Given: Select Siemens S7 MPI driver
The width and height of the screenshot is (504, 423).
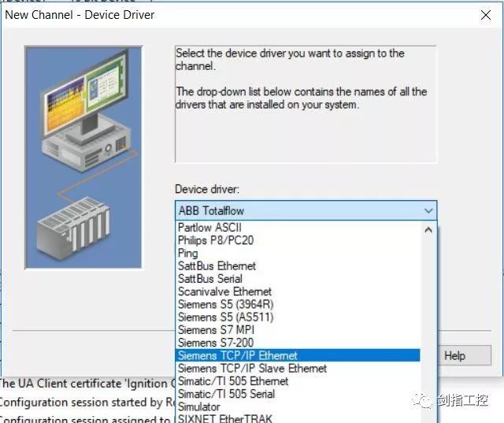Looking at the screenshot, I should (x=215, y=330).
